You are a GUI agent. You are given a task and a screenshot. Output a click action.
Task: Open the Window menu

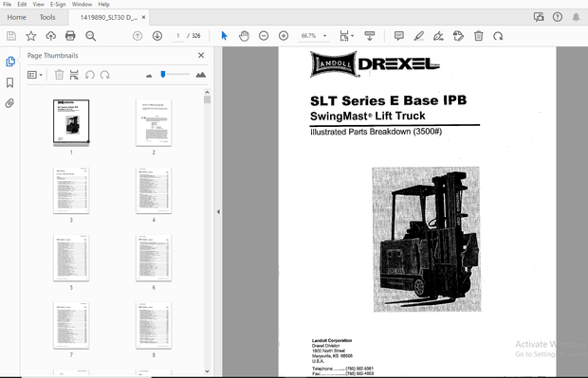82,4
